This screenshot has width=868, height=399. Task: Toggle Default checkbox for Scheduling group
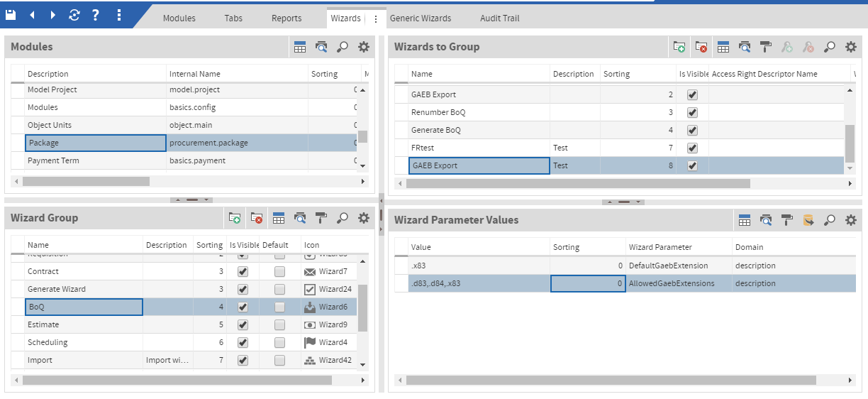point(280,342)
